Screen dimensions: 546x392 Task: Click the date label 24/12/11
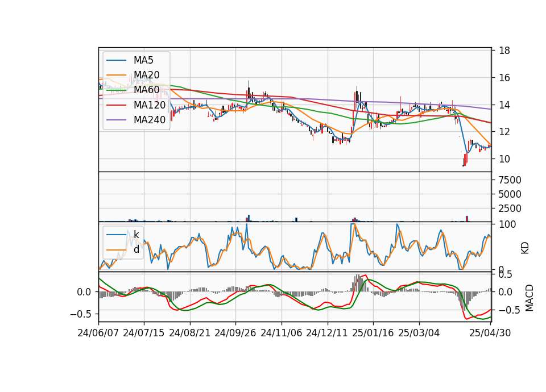point(327,333)
